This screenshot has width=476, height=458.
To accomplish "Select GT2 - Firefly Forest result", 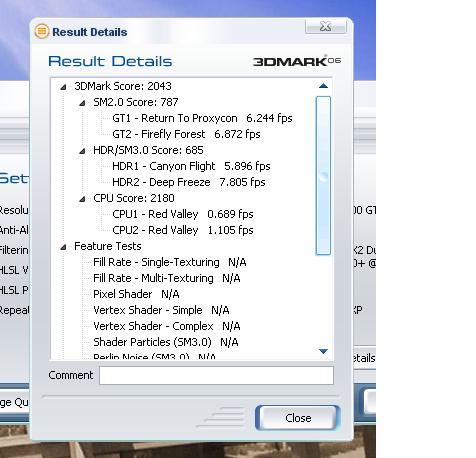I will 186,134.
